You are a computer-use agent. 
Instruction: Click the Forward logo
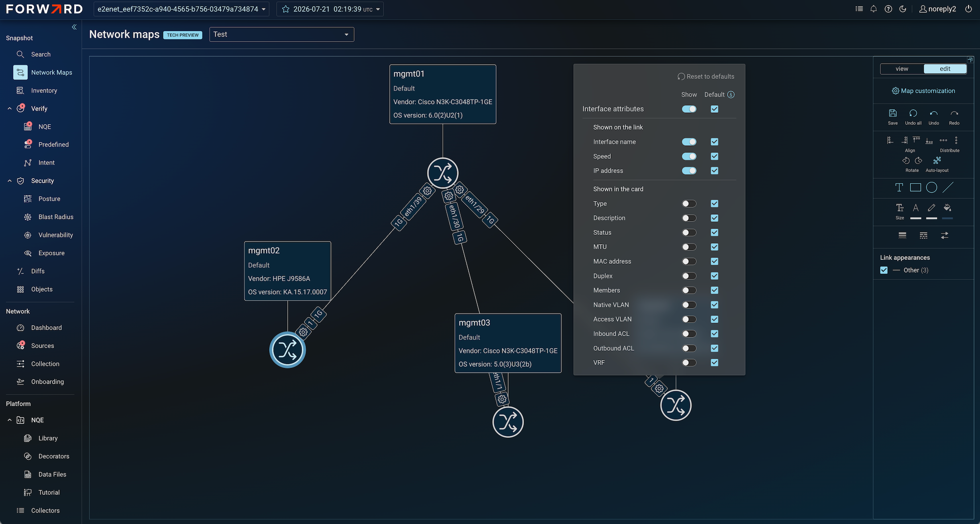(44, 9)
